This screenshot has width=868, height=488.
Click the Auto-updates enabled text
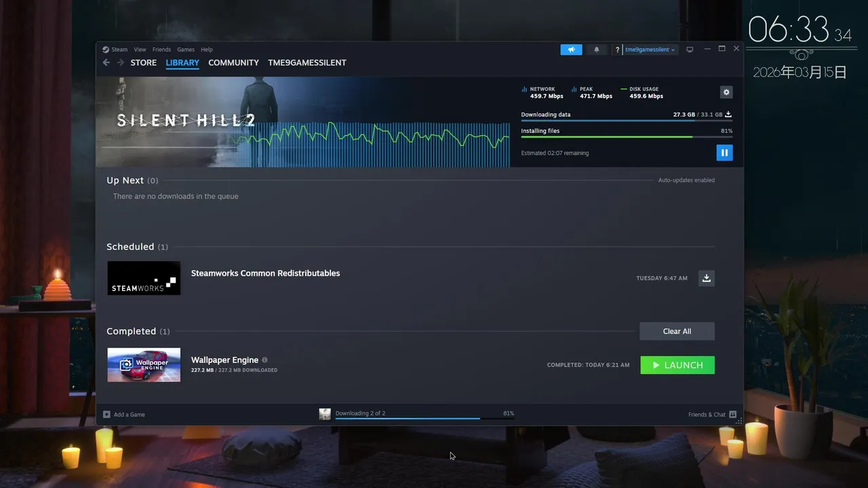click(x=686, y=180)
